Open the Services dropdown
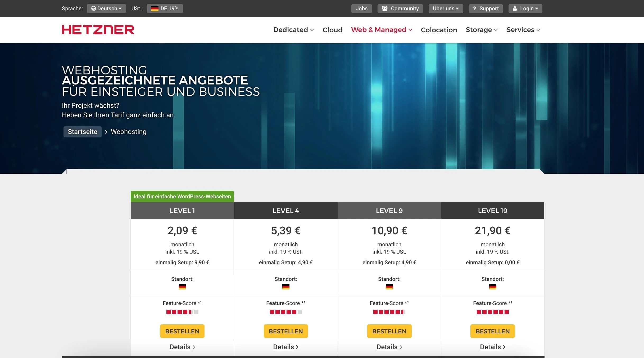The width and height of the screenshot is (644, 358). 523,30
